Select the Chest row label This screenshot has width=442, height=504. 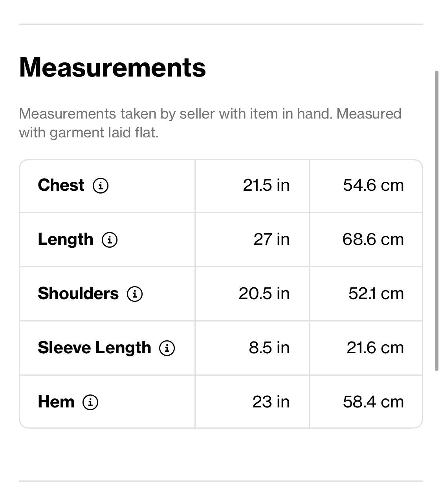(x=61, y=185)
